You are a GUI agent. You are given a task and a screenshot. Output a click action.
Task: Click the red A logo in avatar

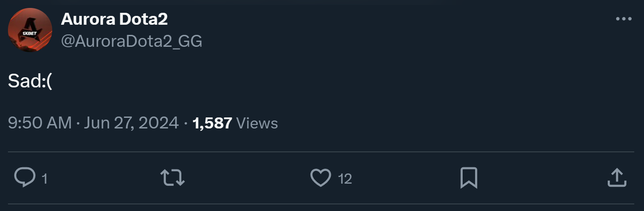click(31, 26)
